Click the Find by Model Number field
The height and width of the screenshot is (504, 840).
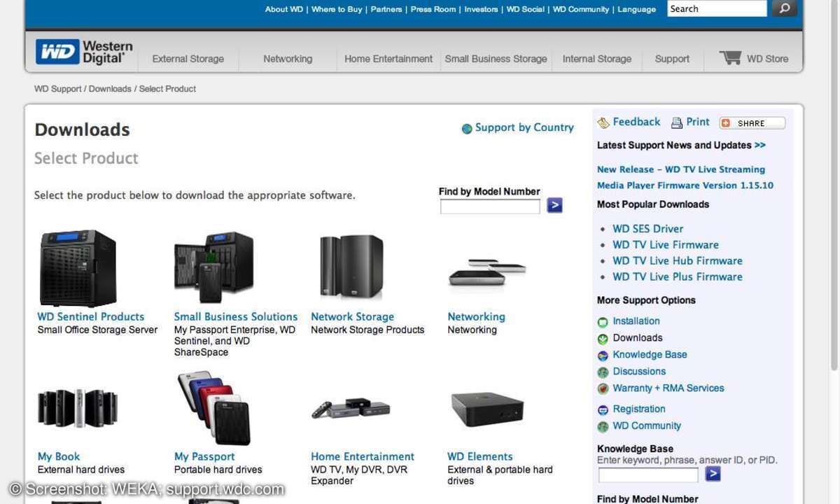coord(490,206)
